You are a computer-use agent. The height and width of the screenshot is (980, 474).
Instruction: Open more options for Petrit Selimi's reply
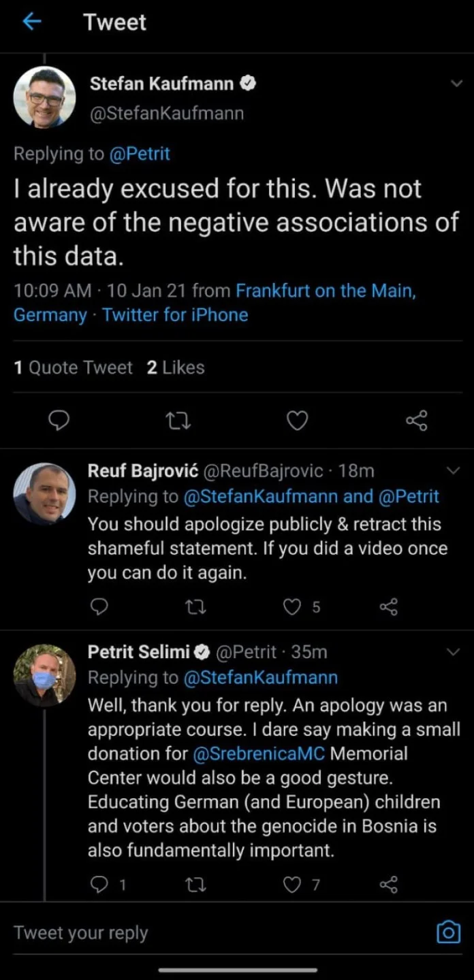point(453,652)
